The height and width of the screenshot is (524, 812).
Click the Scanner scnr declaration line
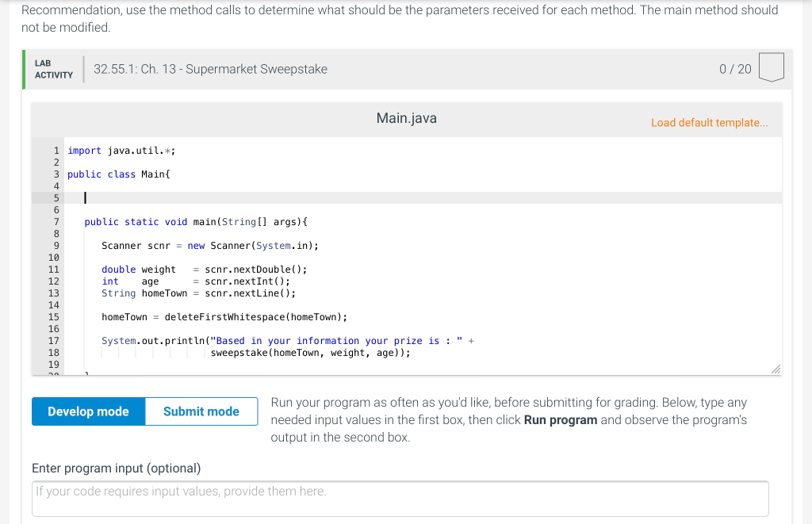[209, 246]
